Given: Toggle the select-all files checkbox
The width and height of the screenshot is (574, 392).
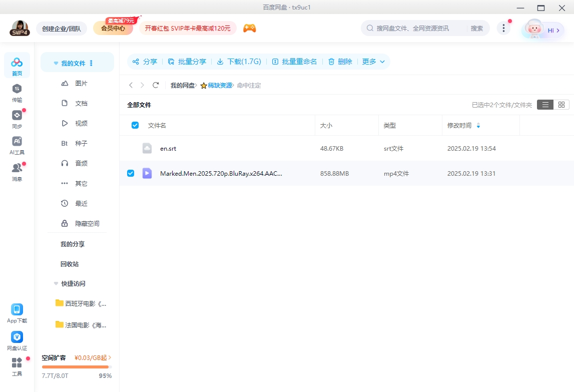Looking at the screenshot, I should 135,125.
